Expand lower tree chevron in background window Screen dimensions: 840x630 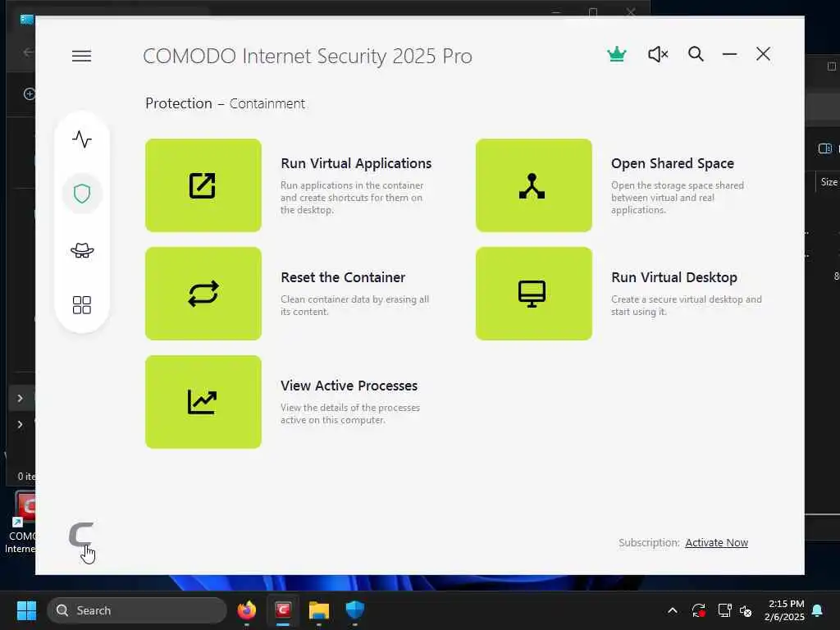pyautogui.click(x=20, y=424)
